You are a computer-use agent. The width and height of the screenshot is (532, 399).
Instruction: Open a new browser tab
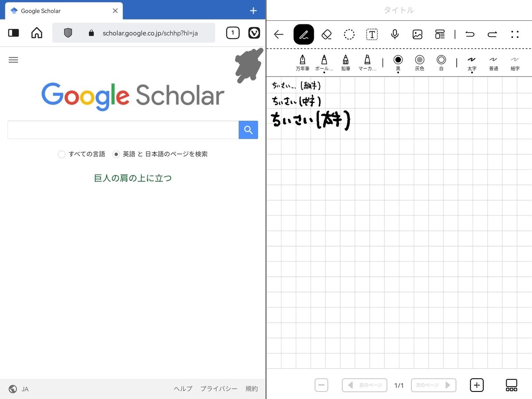click(x=253, y=11)
